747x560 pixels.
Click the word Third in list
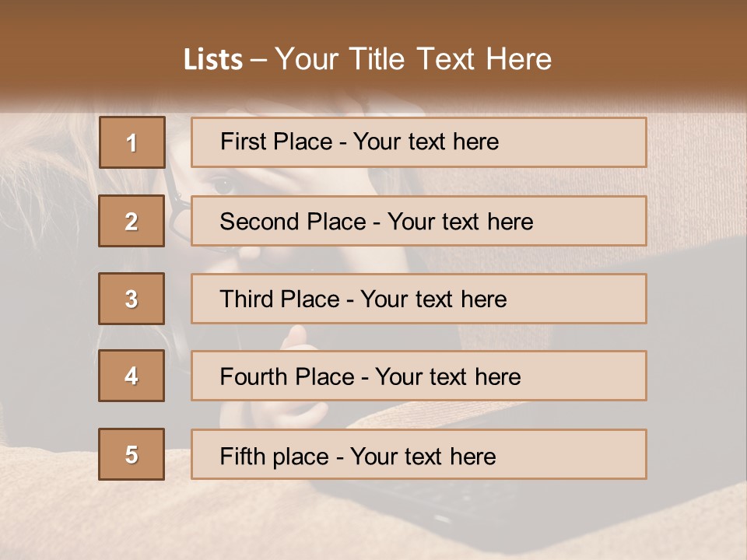pyautogui.click(x=247, y=299)
